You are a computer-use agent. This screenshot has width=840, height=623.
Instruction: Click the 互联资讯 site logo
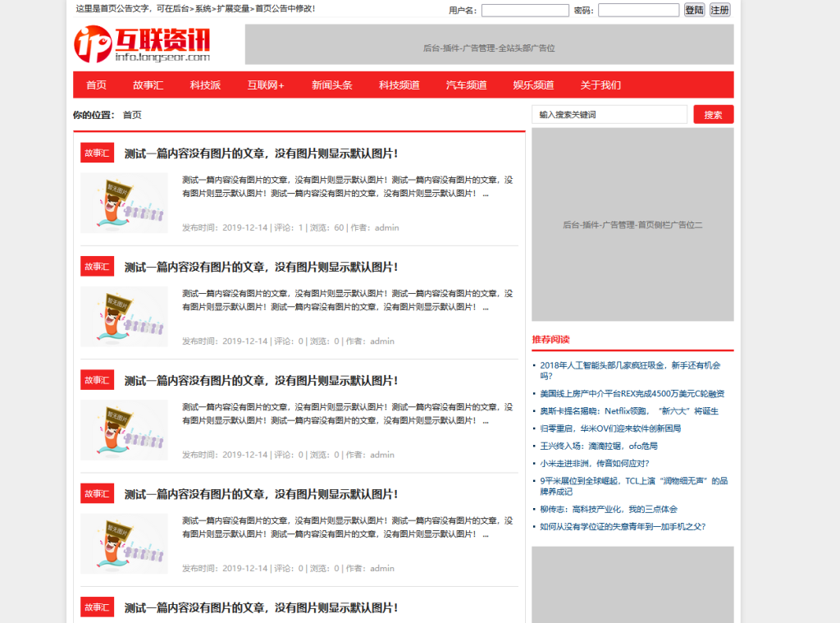(139, 44)
